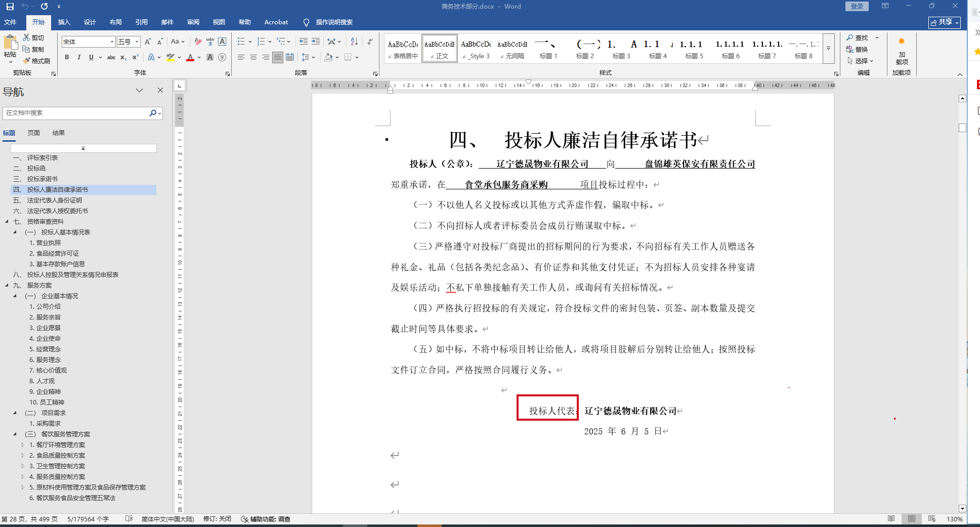Switch to the 审阅 ribbon tab
The height and width of the screenshot is (527, 980).
pyautogui.click(x=193, y=22)
